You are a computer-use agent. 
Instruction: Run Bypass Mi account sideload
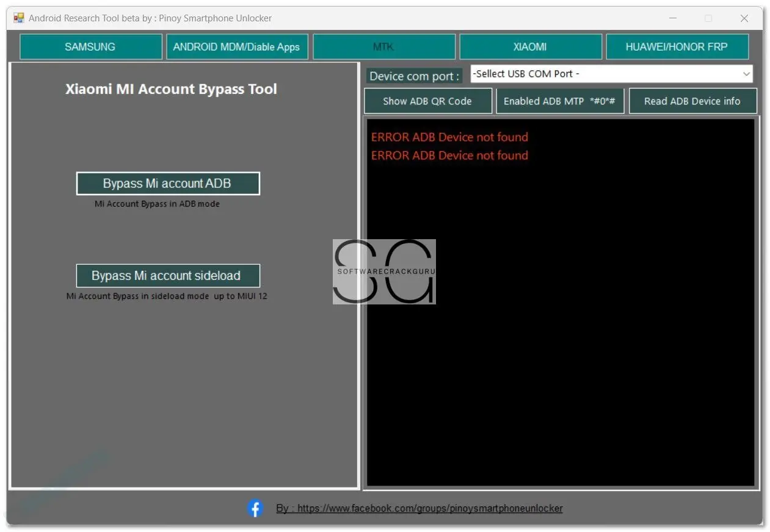(x=168, y=276)
